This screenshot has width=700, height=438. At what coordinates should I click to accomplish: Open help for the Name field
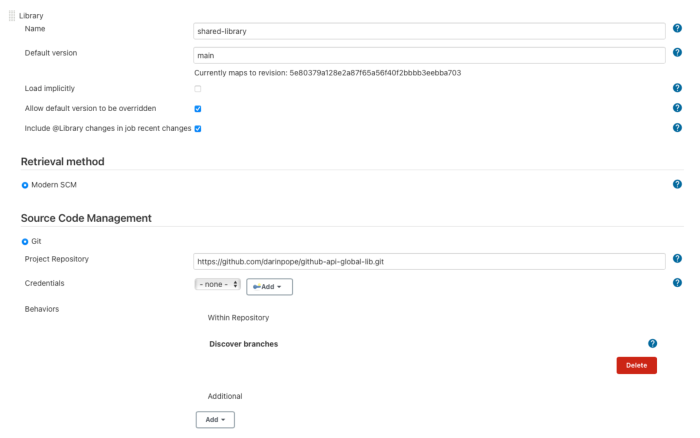pyautogui.click(x=677, y=28)
